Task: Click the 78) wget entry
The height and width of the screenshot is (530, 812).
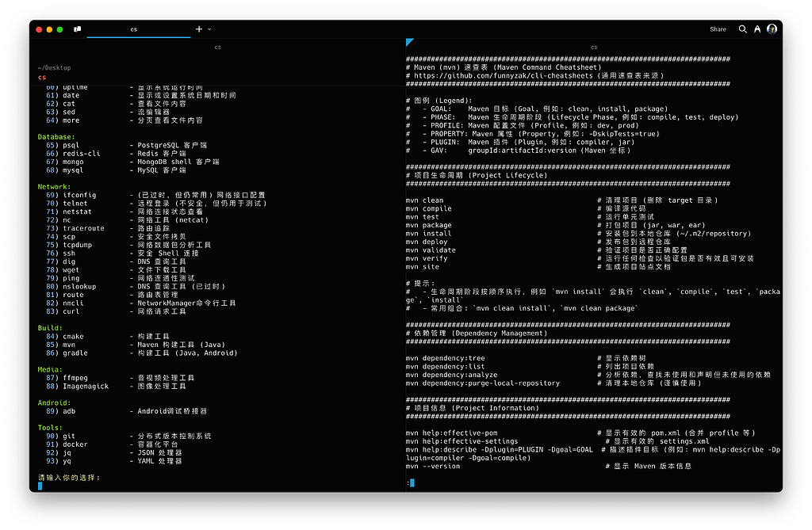Action: pos(116,269)
